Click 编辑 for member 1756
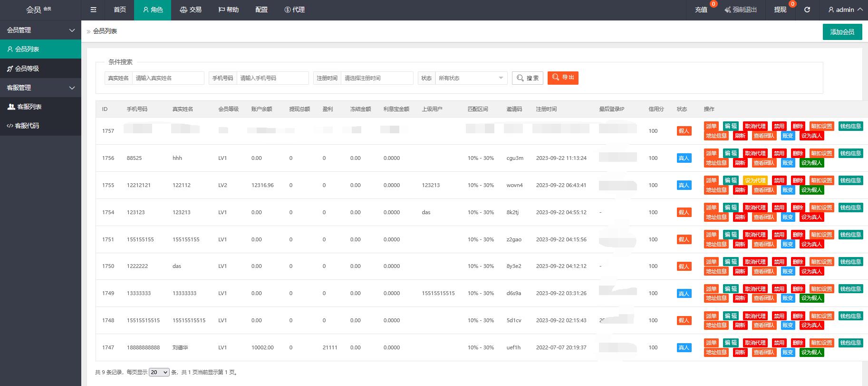Screen dimensions: 868x386 point(731,153)
